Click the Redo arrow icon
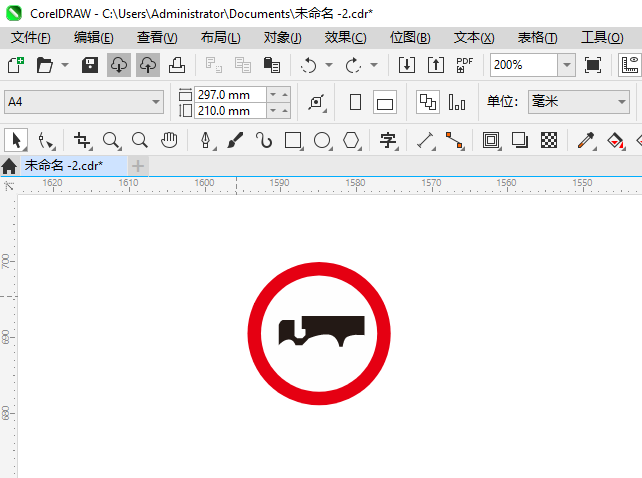Viewport: 642px width, 478px height. pos(353,65)
